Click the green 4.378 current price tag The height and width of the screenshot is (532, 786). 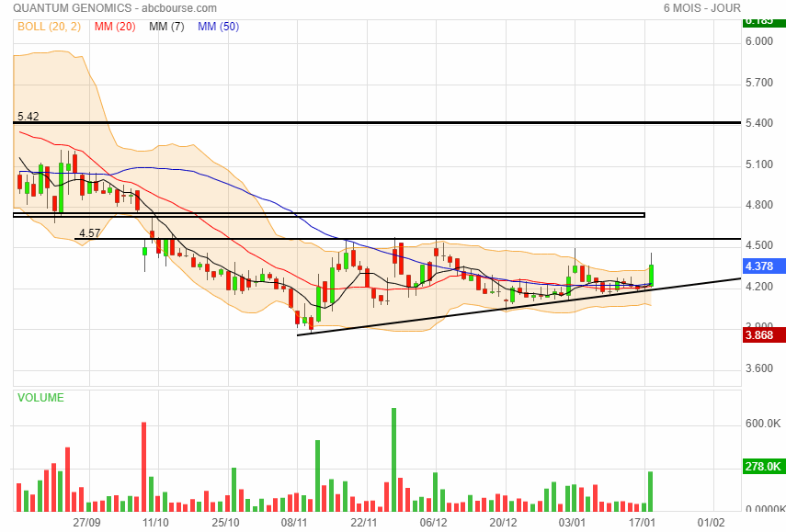pos(761,266)
